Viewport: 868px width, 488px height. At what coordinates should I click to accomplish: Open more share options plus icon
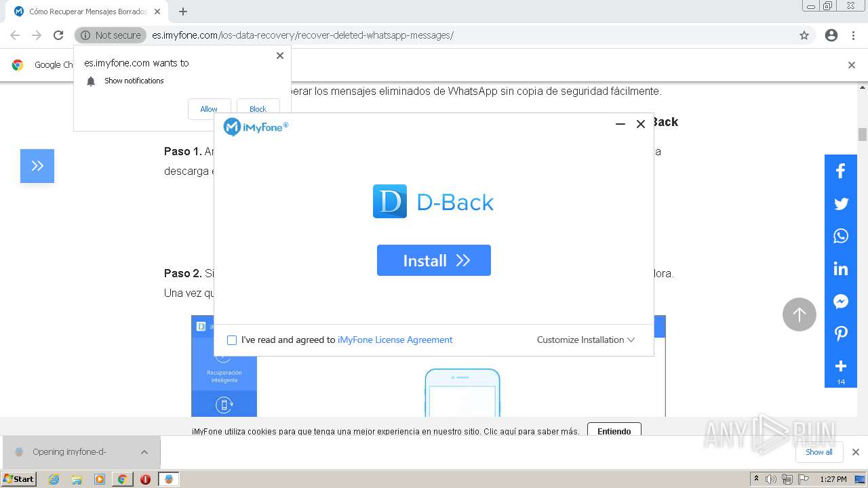(841, 367)
